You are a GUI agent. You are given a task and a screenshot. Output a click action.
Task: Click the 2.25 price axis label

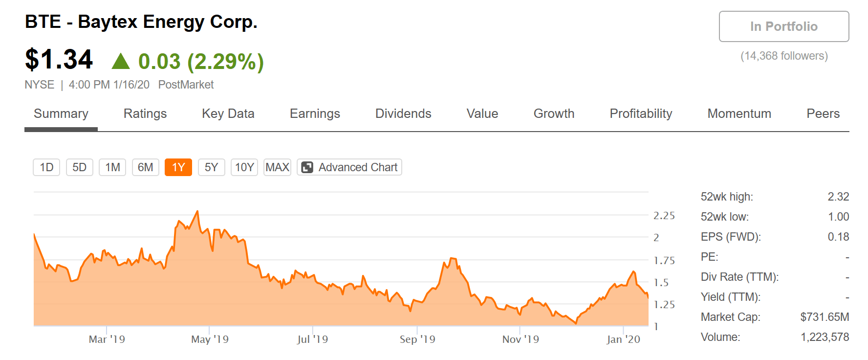[664, 216]
